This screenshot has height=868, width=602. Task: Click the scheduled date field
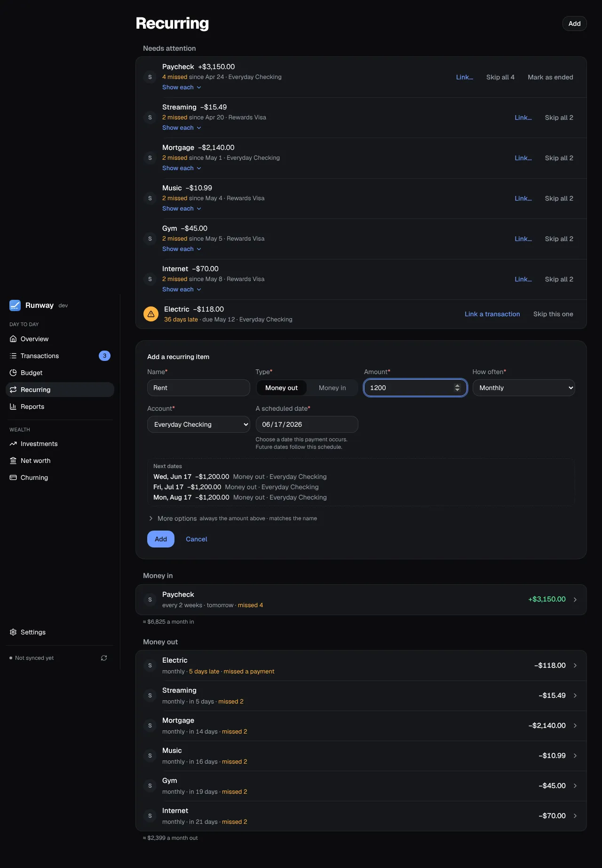[x=307, y=424]
